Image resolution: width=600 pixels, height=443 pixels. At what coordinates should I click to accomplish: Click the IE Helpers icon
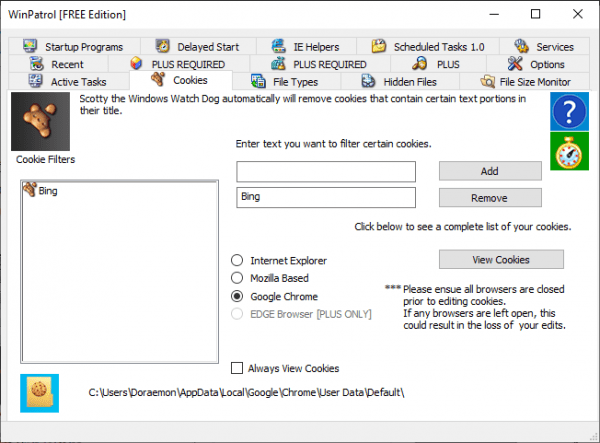pos(279,46)
